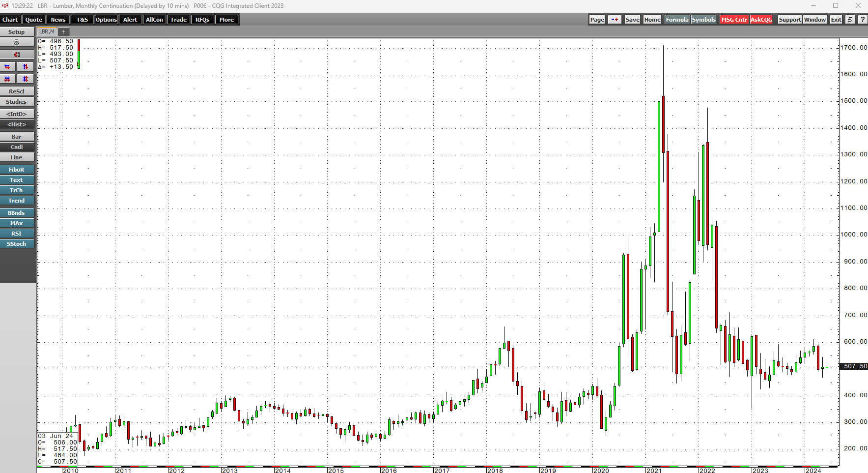
Task: Switch chart display to Bar mode
Action: point(17,136)
